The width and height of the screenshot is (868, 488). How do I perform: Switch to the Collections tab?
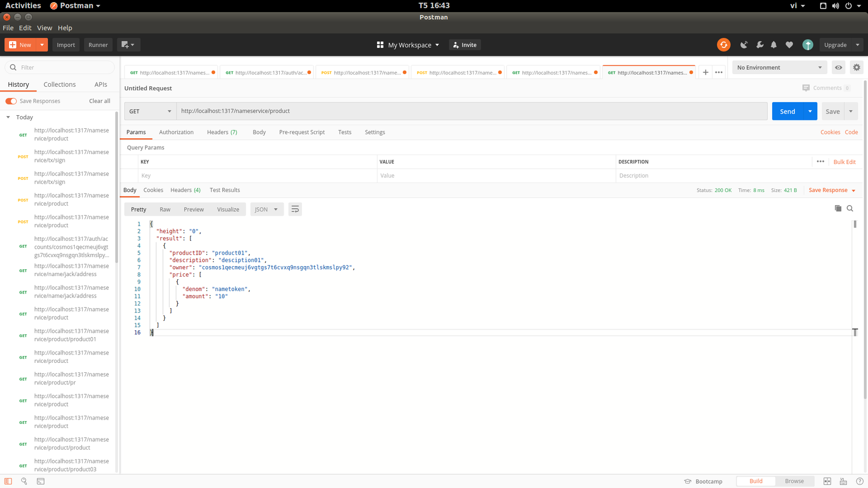coord(59,84)
